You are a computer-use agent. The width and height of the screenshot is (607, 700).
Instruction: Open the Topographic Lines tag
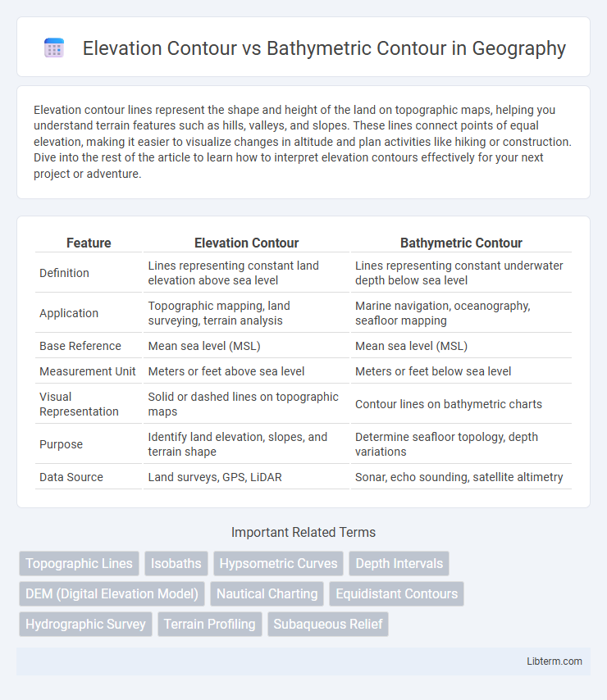click(x=79, y=563)
